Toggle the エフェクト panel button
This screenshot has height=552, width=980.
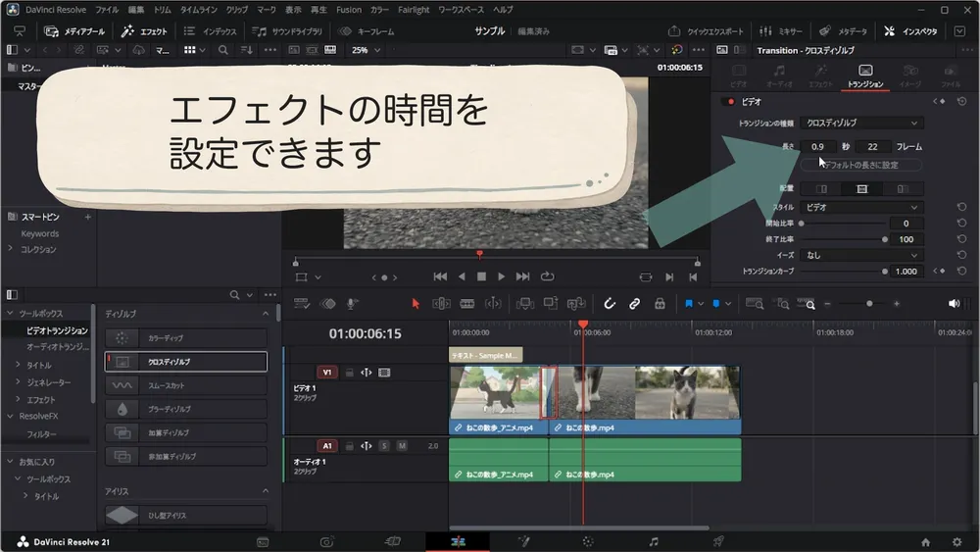point(144,31)
